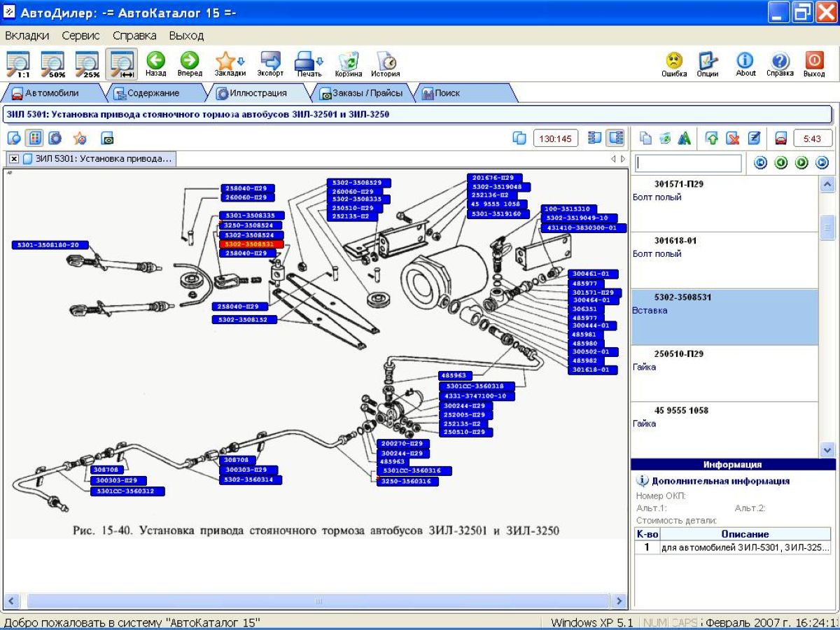Click the red car icon near 5:43

coord(781,139)
